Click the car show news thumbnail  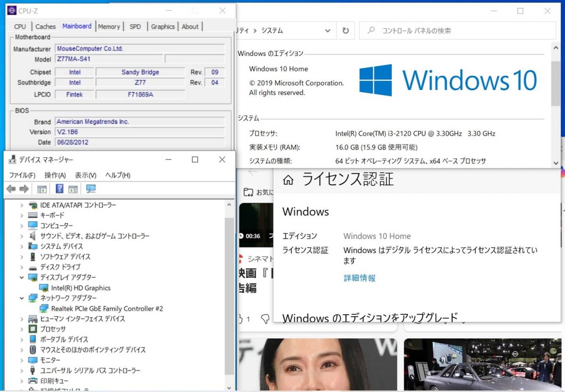point(483,365)
